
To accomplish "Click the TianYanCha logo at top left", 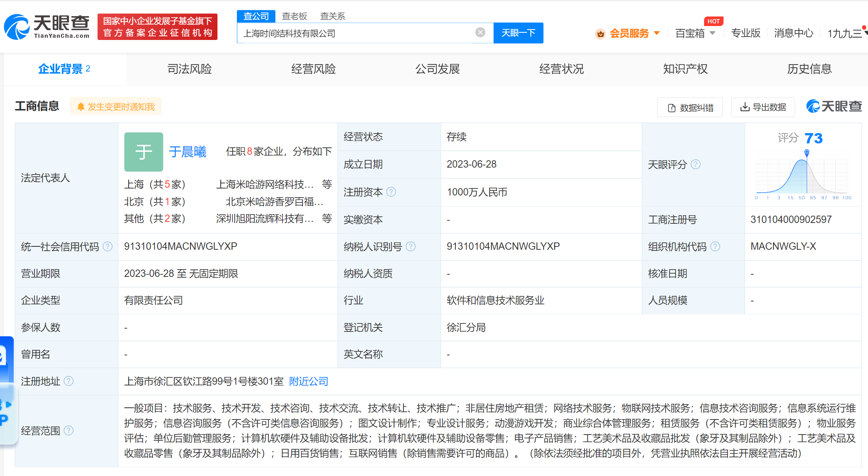I will coord(47,27).
